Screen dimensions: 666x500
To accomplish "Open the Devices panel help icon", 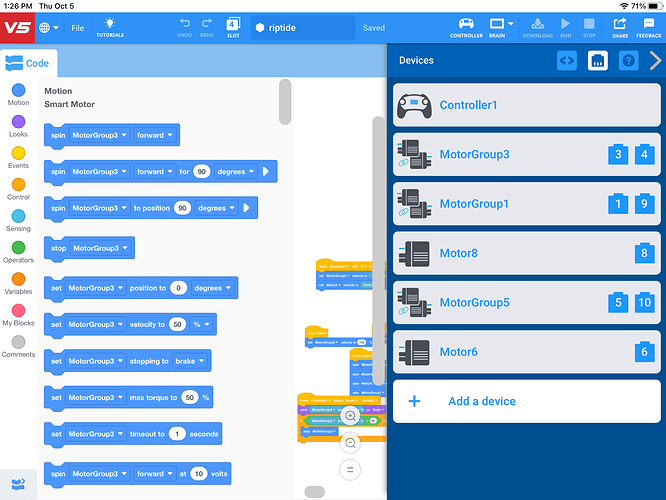I will [628, 61].
